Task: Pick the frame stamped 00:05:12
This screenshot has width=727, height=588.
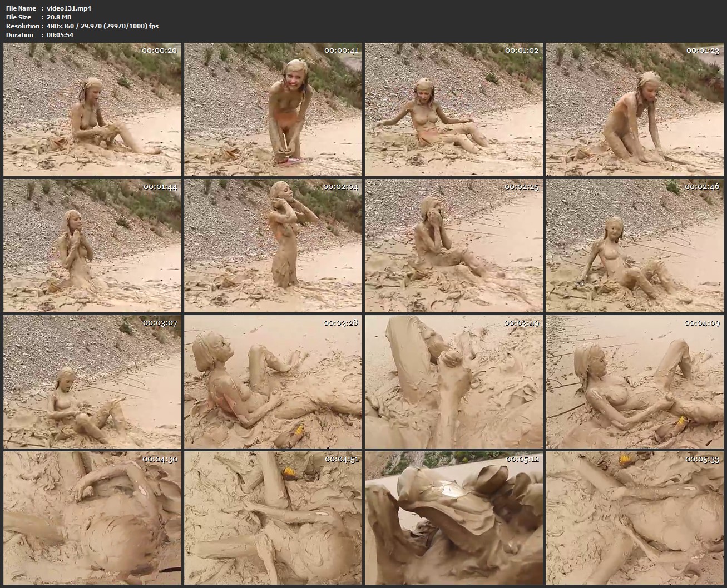Action: (x=454, y=518)
